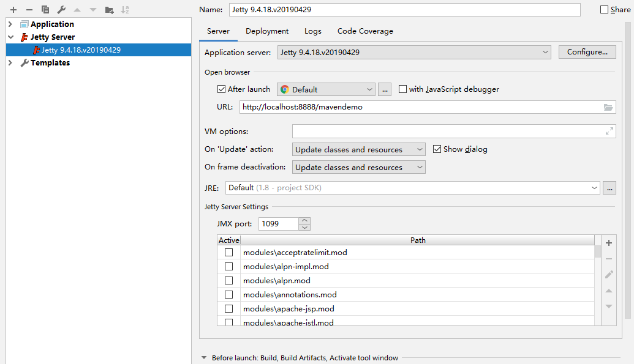Click the add new configuration plus icon
This screenshot has height=364, width=634.
point(13,10)
